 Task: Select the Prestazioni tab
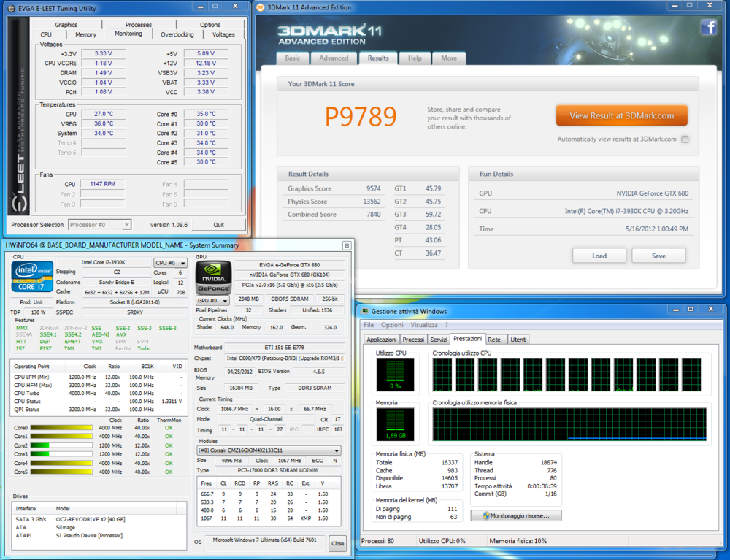pyautogui.click(x=467, y=339)
